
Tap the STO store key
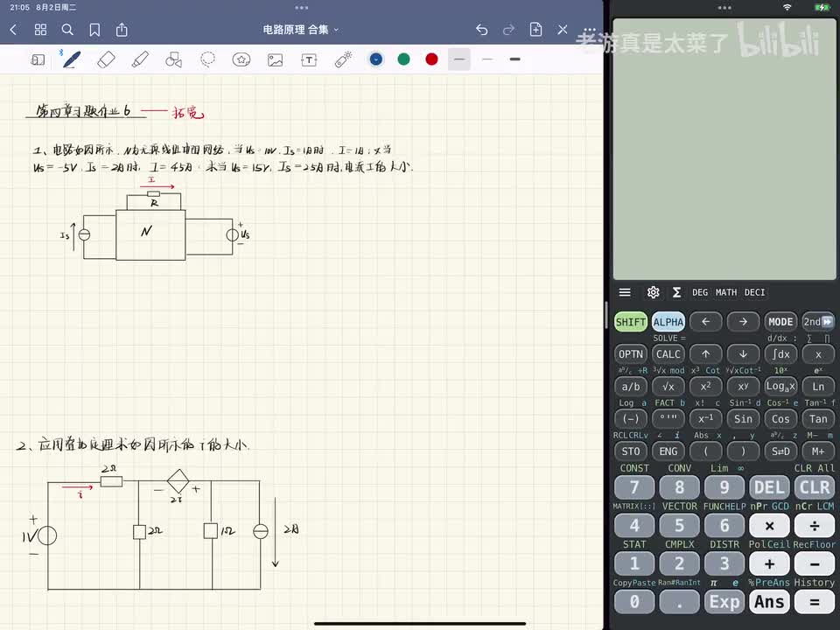point(631,451)
